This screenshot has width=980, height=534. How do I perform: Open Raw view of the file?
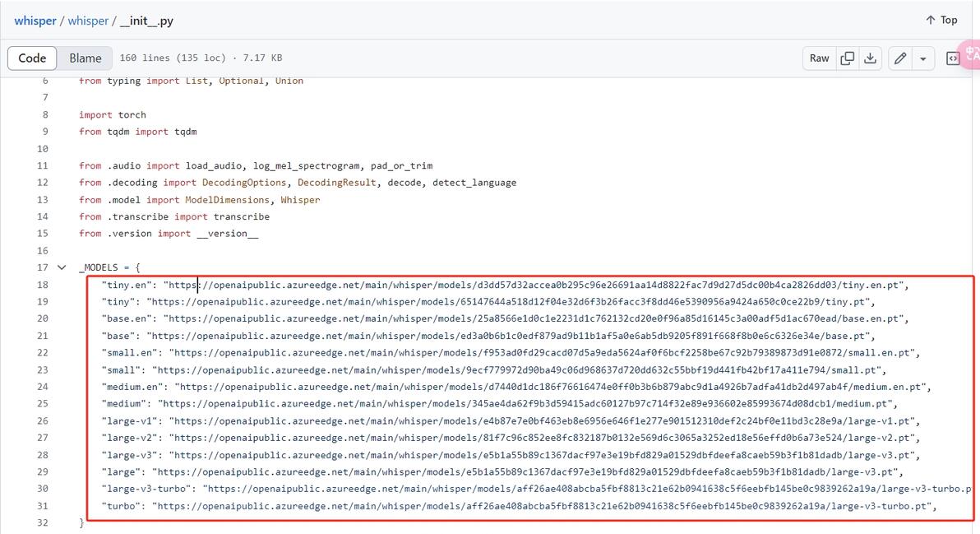tap(819, 58)
